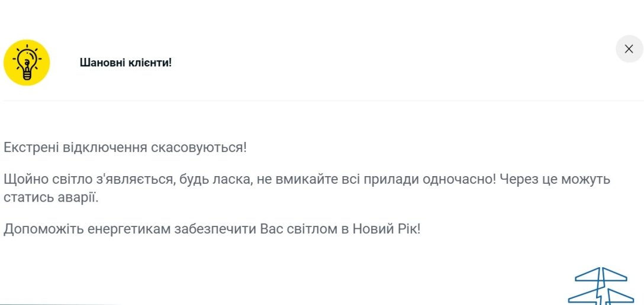Select the heading "Шановні клієнти!"

(x=125, y=62)
